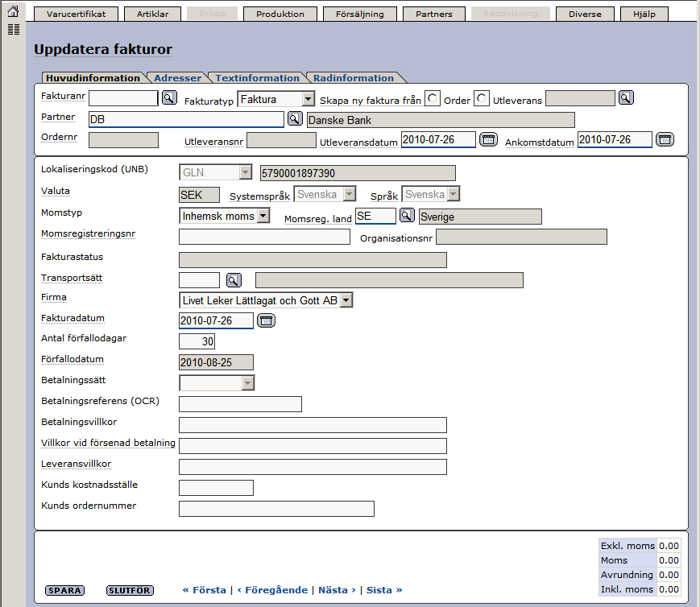The width and height of the screenshot is (700, 607).
Task: Open calendar for Utleveransdatum
Action: (488, 140)
